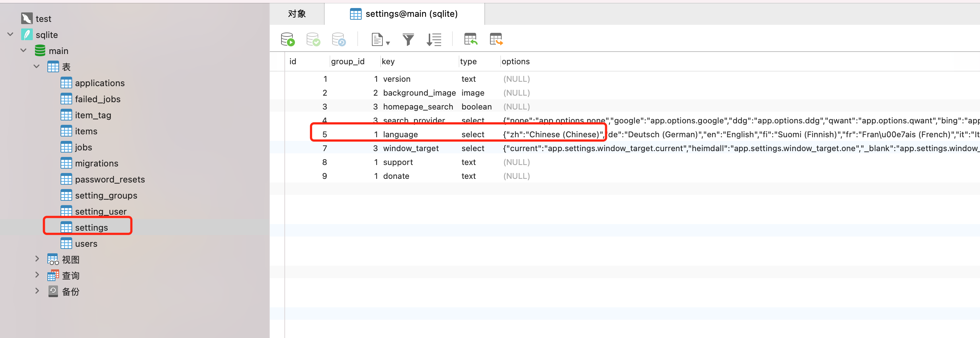This screenshot has height=338, width=980.
Task: Open the Sort tool in toolbar
Action: [x=434, y=39]
